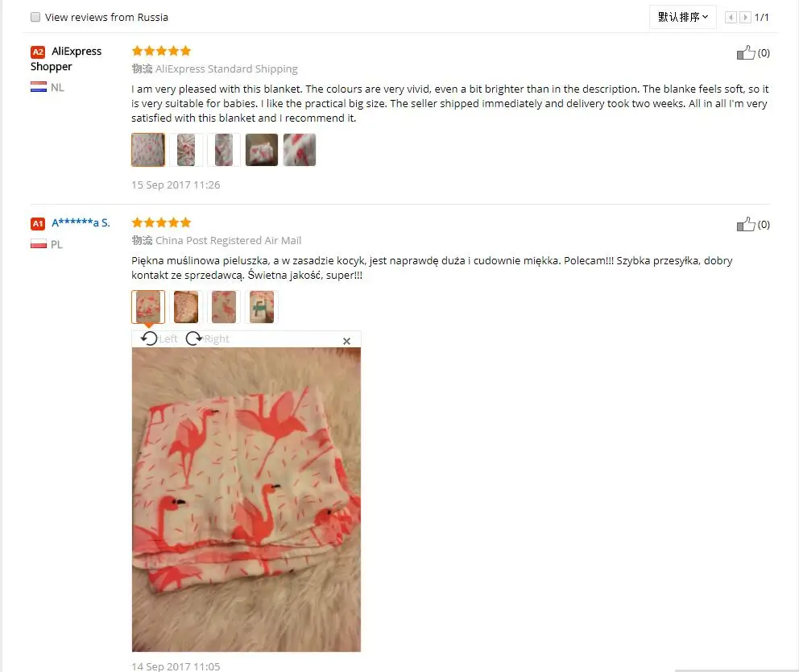
Task: Click the enlarged flamingo blanket image
Action: (x=246, y=500)
